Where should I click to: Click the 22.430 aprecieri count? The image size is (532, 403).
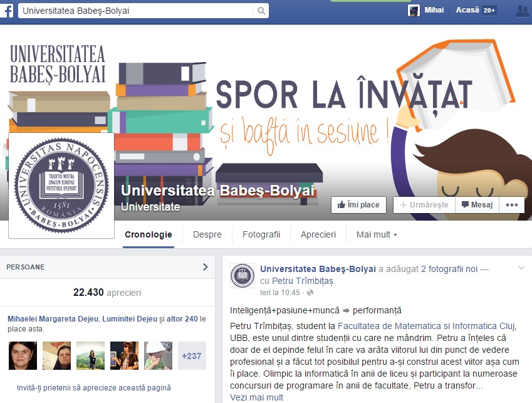coord(107,293)
